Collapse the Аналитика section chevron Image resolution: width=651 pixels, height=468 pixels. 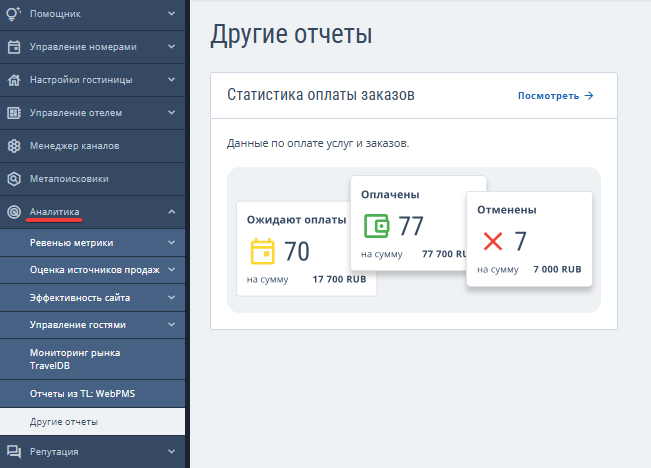(171, 212)
